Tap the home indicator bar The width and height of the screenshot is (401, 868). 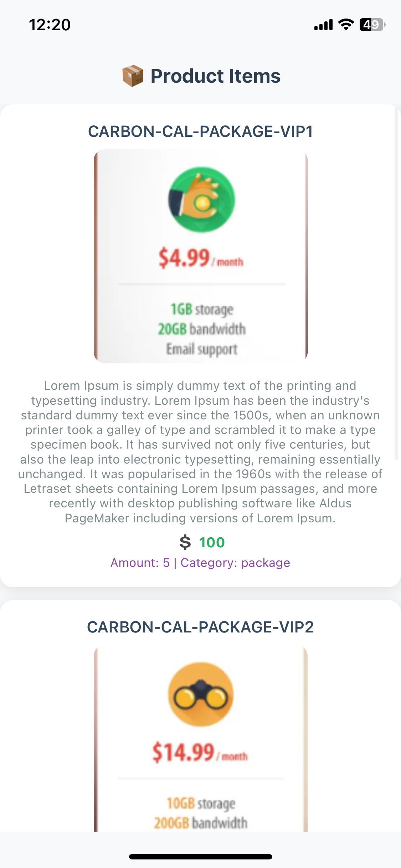pyautogui.click(x=200, y=857)
